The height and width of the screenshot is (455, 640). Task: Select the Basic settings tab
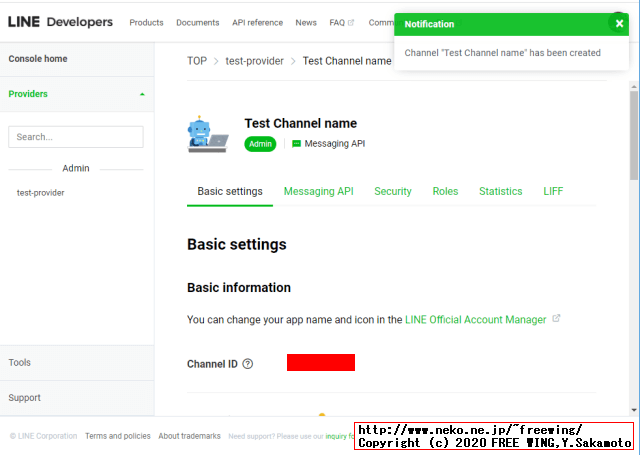(x=230, y=191)
